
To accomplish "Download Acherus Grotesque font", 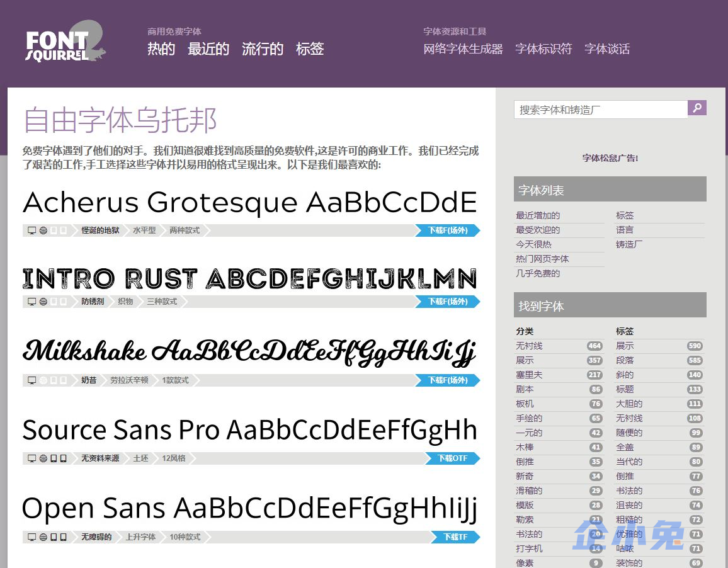I will click(447, 230).
